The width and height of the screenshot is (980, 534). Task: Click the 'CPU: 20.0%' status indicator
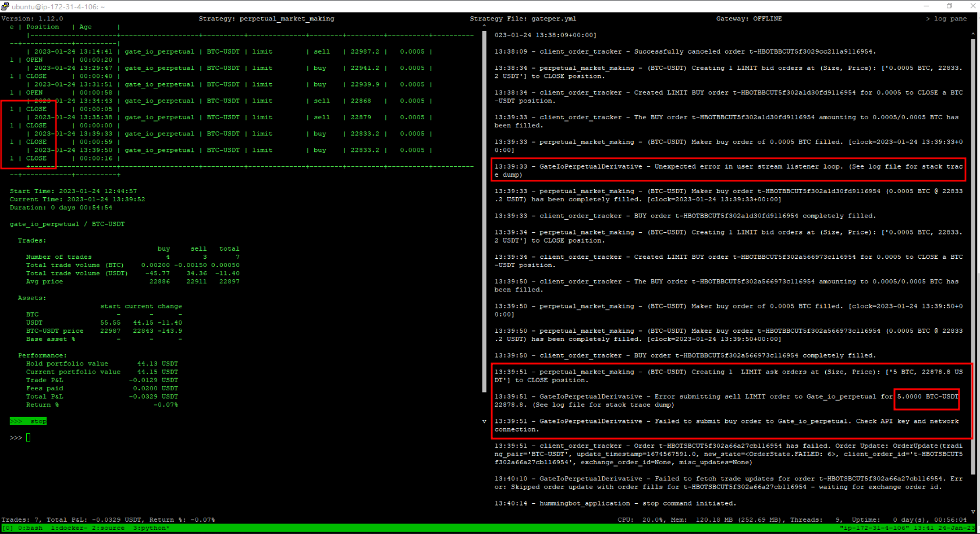click(x=640, y=519)
